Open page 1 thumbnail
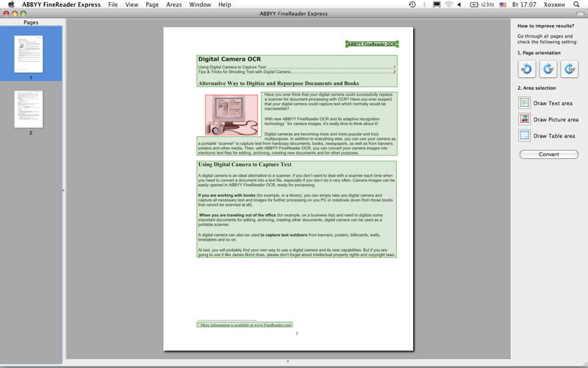The width and height of the screenshot is (588, 368). 29,54
